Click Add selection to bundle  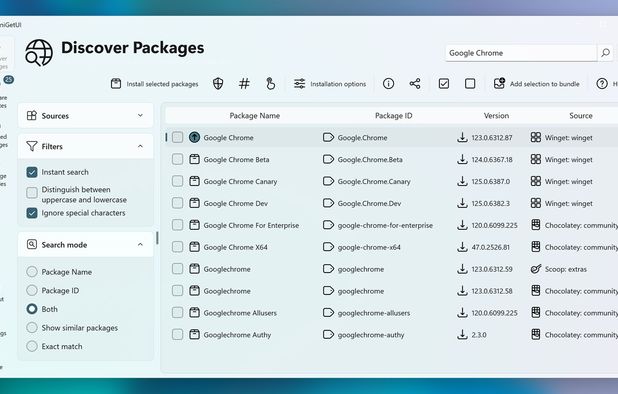[x=536, y=84]
